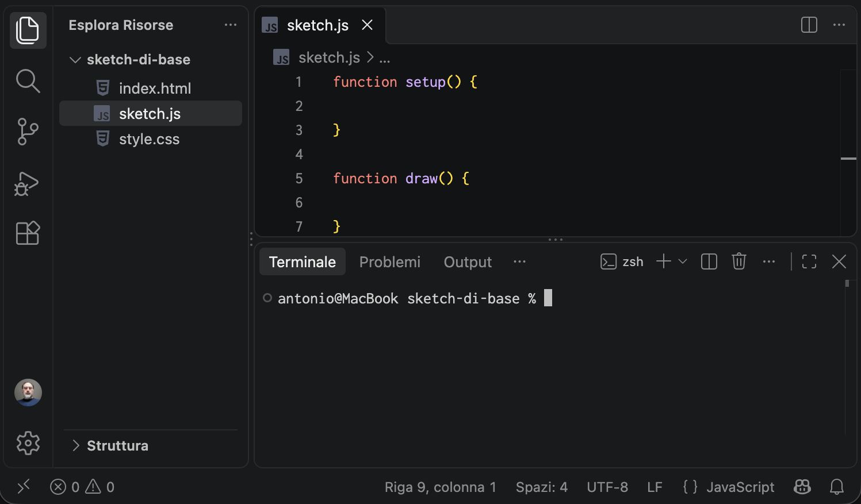Open the new terminal profile dropdown

click(683, 261)
